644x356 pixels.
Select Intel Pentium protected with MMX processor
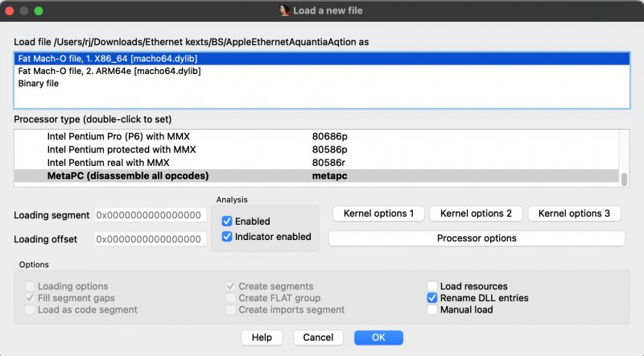[x=316, y=149]
